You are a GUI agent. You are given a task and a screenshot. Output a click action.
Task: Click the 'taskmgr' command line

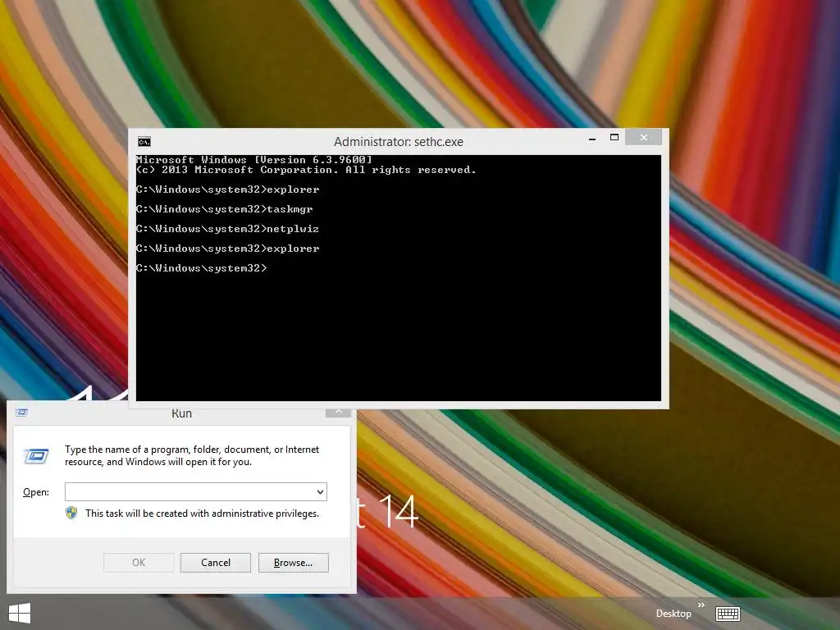(224, 209)
